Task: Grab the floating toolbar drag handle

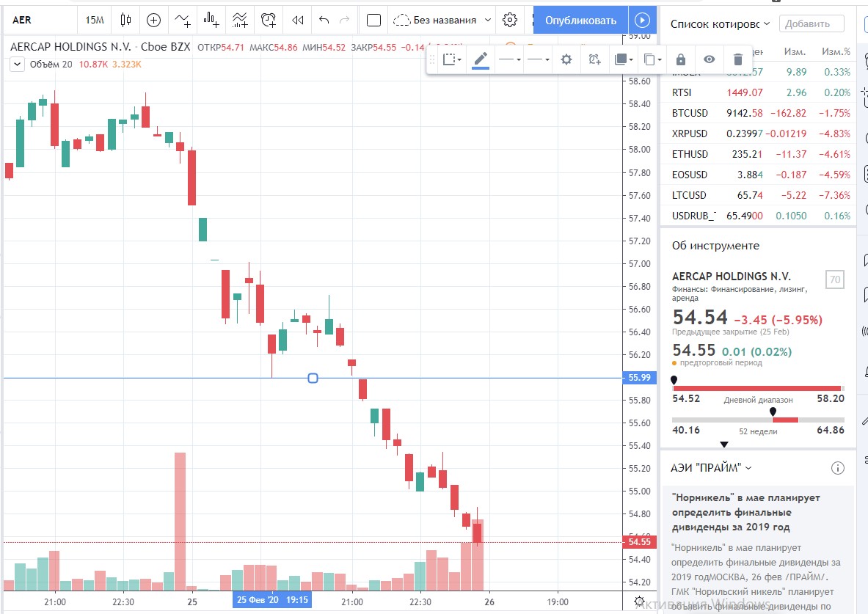Action: pos(432,59)
